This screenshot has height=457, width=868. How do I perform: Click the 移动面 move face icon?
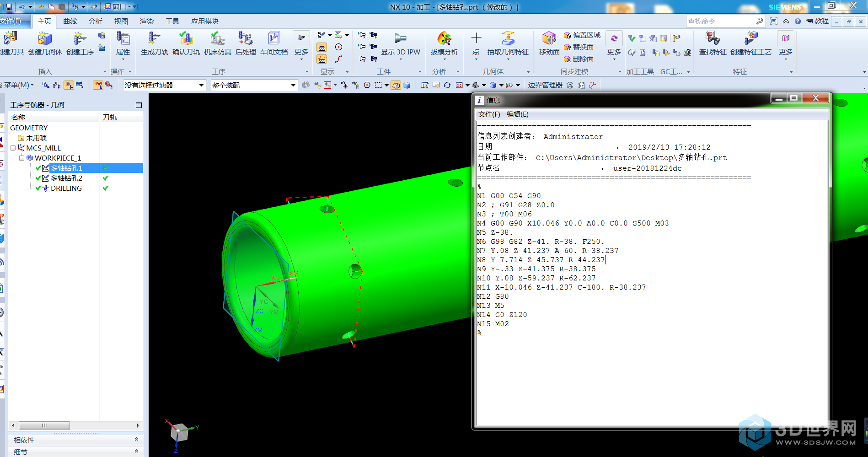(x=549, y=39)
